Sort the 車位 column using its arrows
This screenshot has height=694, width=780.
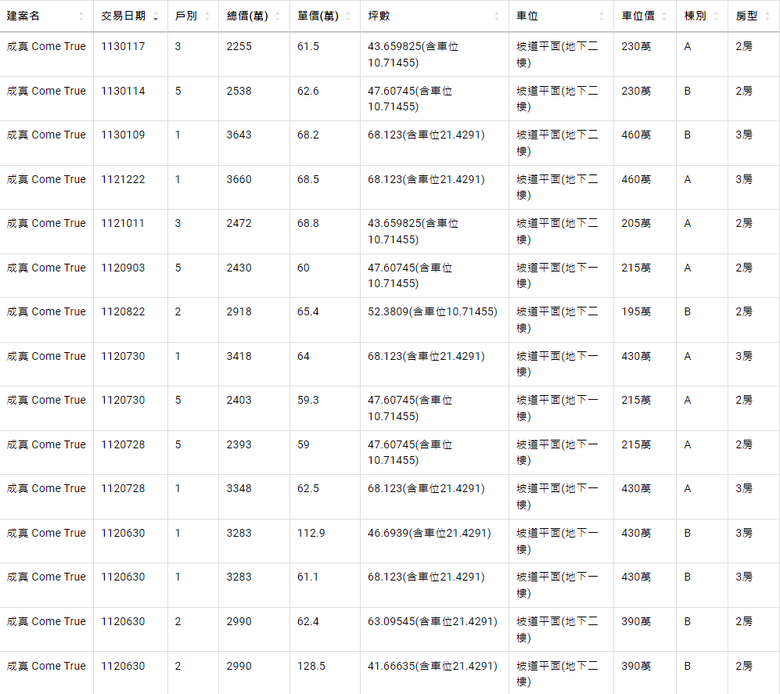pyautogui.click(x=601, y=16)
